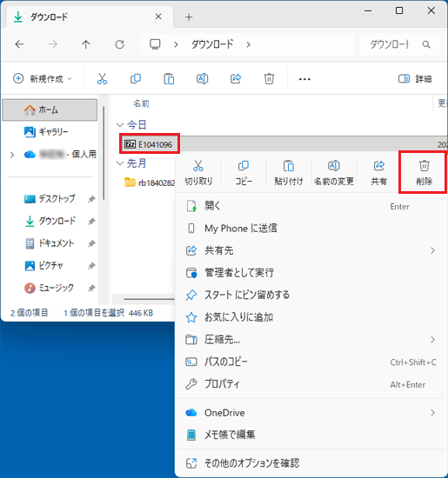Unpin ミュージック using its pin icon
This screenshot has width=448, height=478.
pos(91,288)
